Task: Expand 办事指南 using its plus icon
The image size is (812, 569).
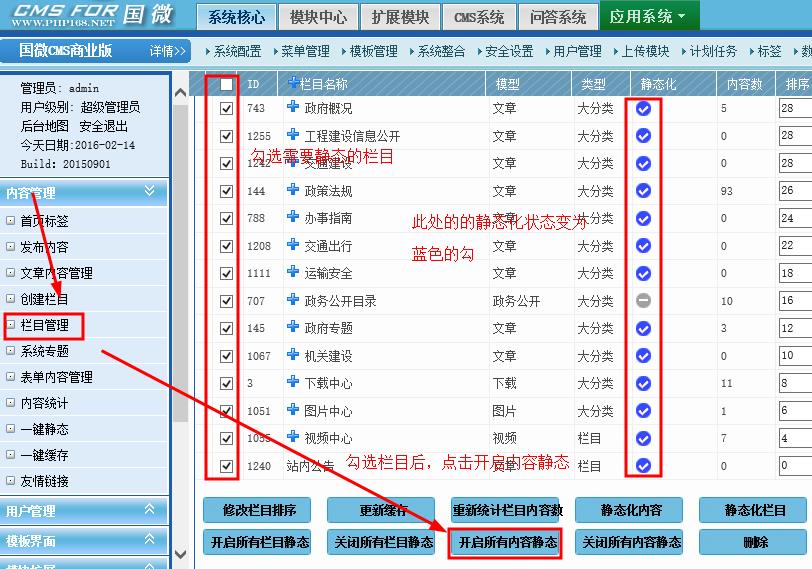Action: pyautogui.click(x=293, y=217)
